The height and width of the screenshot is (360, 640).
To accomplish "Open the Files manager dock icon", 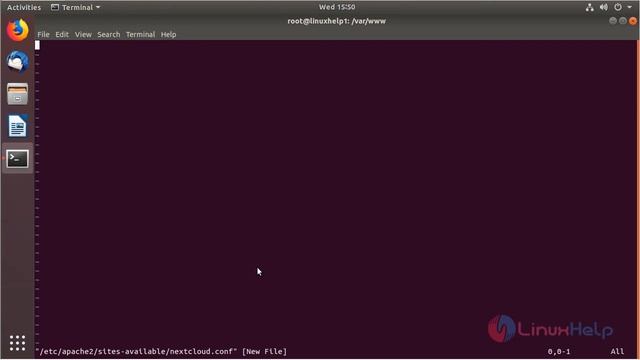I will pyautogui.click(x=18, y=94).
